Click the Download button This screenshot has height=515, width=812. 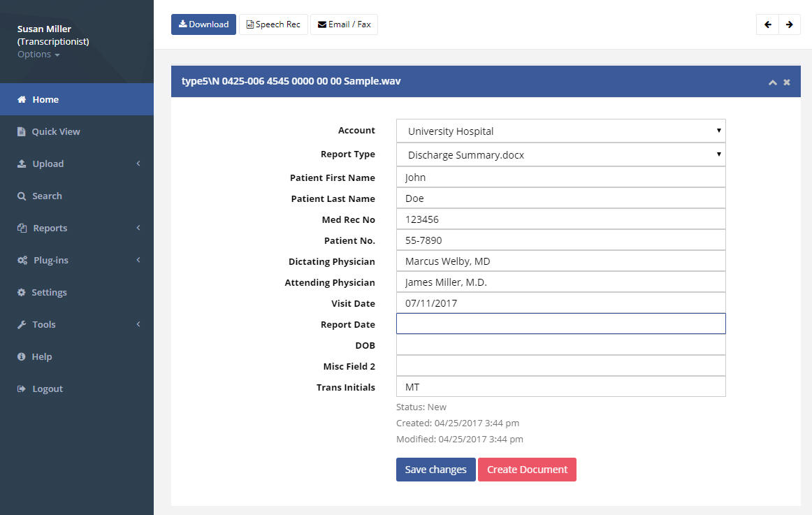(x=203, y=24)
